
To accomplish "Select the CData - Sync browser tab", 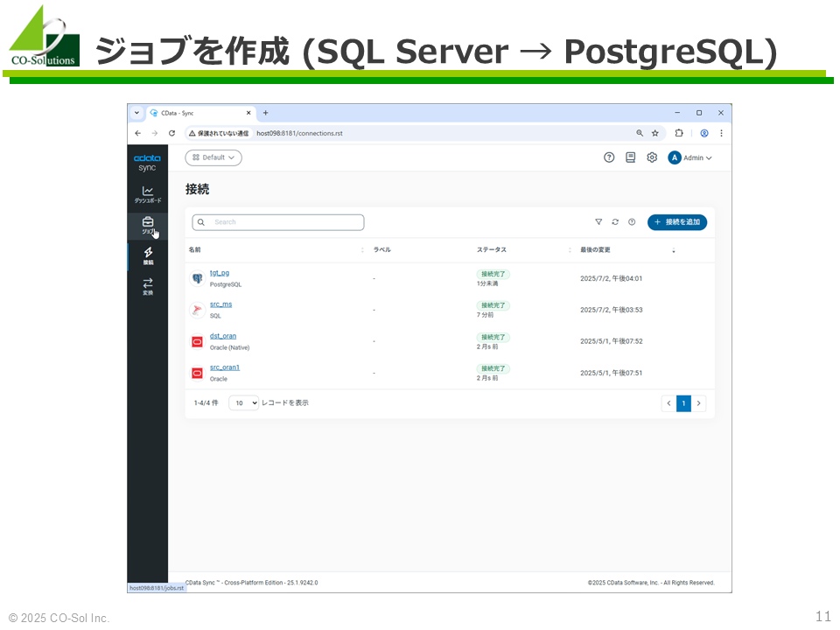I will tap(201, 113).
